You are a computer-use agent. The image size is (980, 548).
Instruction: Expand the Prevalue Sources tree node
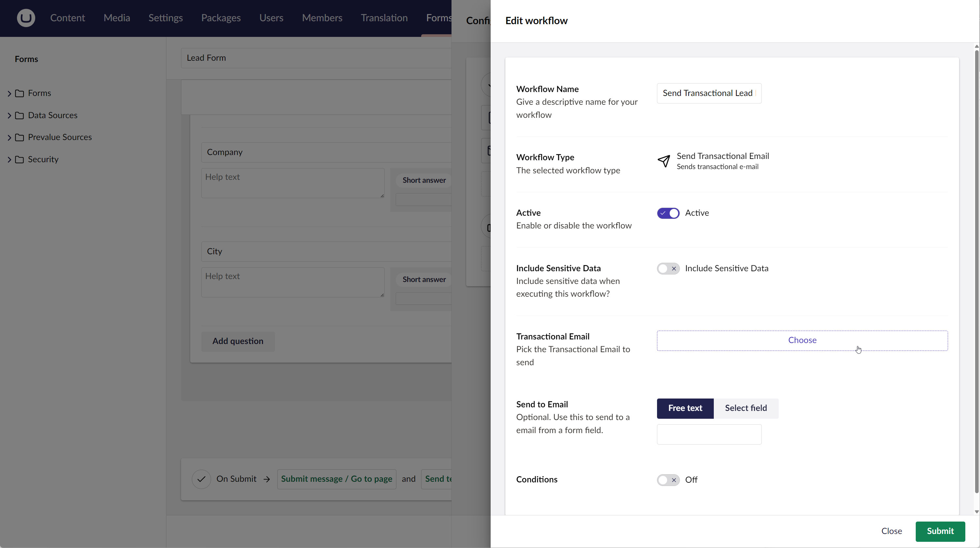coord(9,137)
